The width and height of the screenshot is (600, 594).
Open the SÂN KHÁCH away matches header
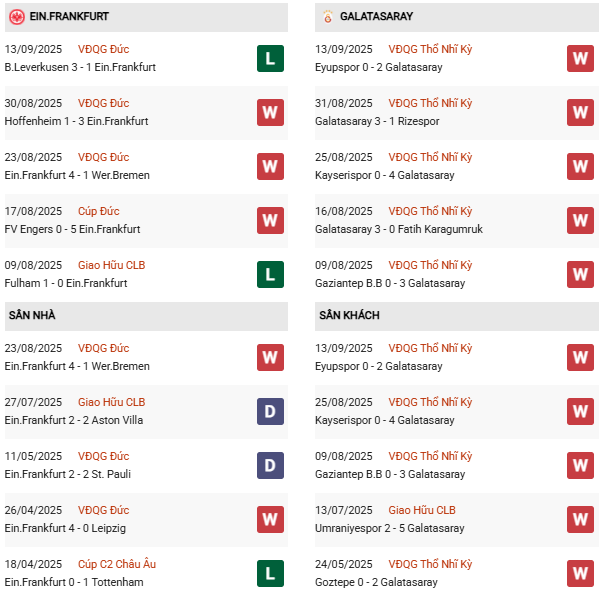pos(349,315)
